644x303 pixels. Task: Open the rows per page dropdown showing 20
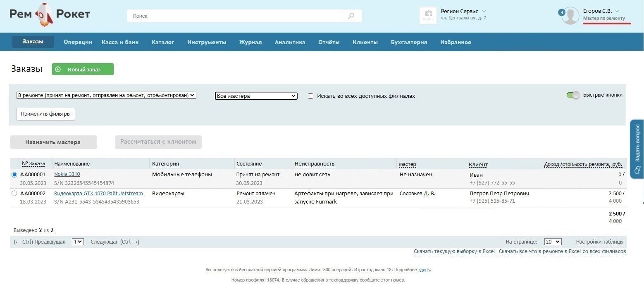(x=553, y=242)
